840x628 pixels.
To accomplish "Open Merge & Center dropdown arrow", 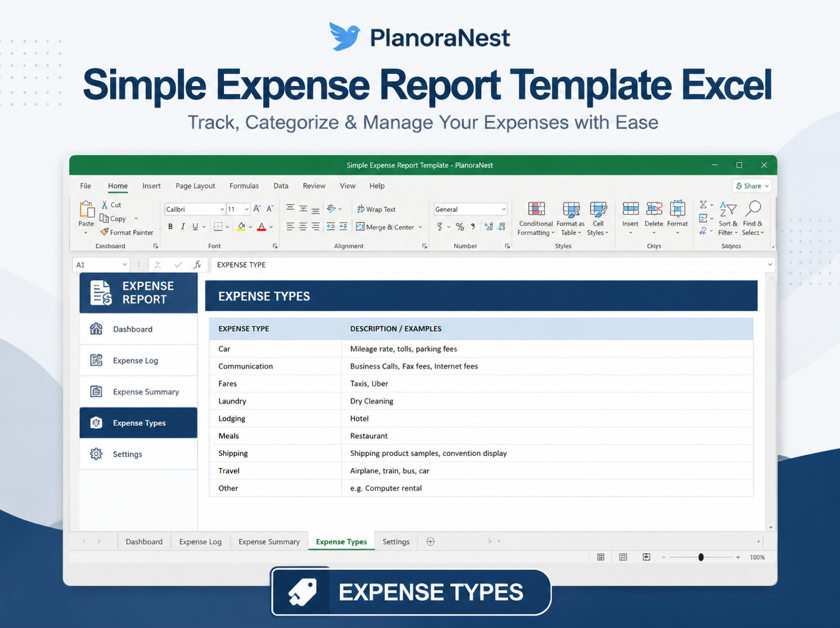I will pos(420,227).
